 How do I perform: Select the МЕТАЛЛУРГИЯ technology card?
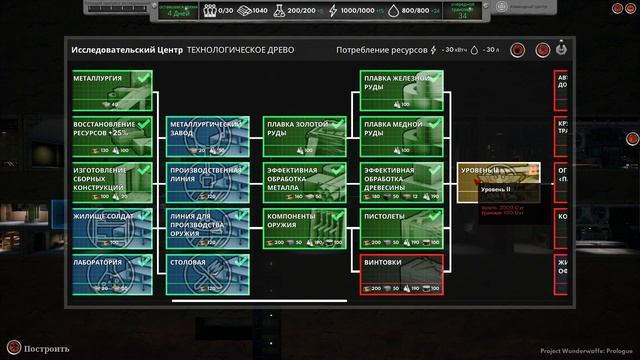112,91
